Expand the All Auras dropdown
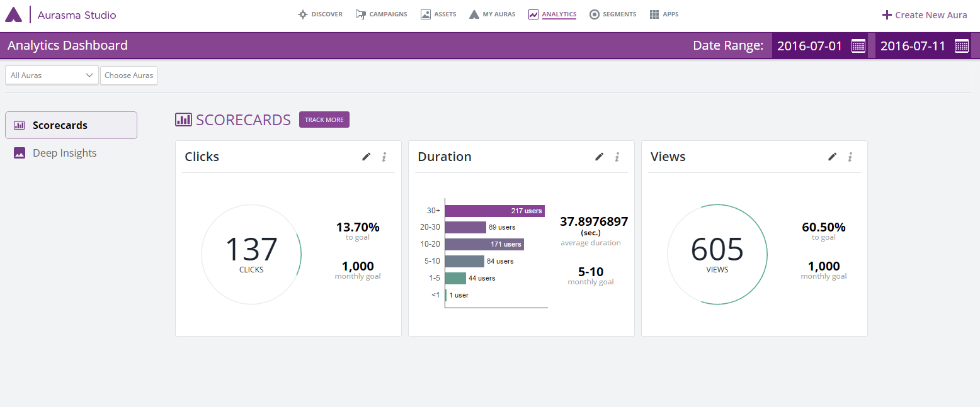The image size is (980, 407). [52, 75]
